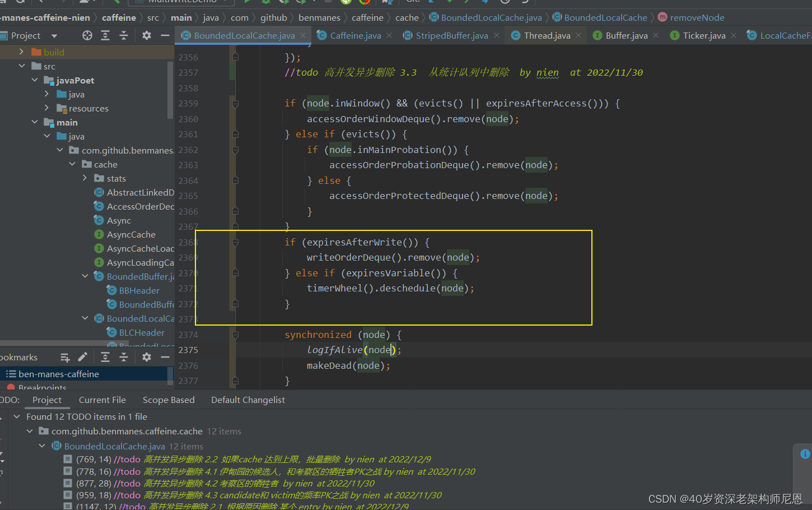Image resolution: width=812 pixels, height=510 pixels.
Task: Fold the if block at line 2359
Action: click(235, 103)
